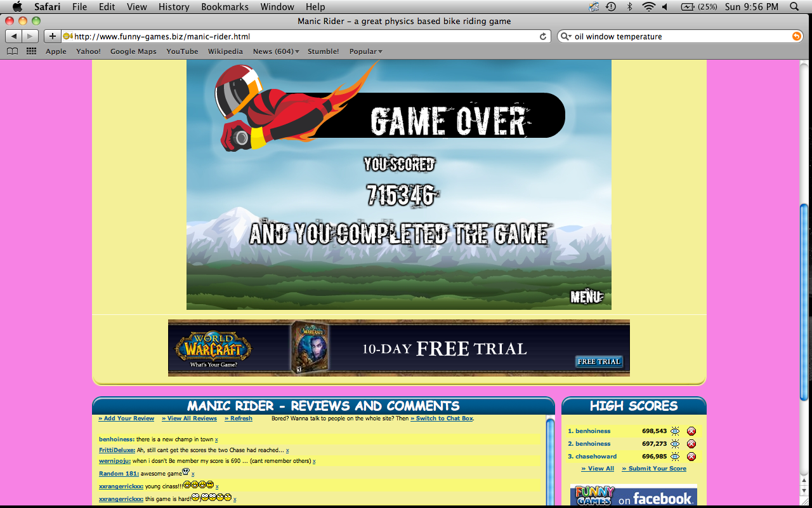The image size is (812, 508).
Task: Click the FREE TRIAL button in the WoW banner
Action: point(601,361)
